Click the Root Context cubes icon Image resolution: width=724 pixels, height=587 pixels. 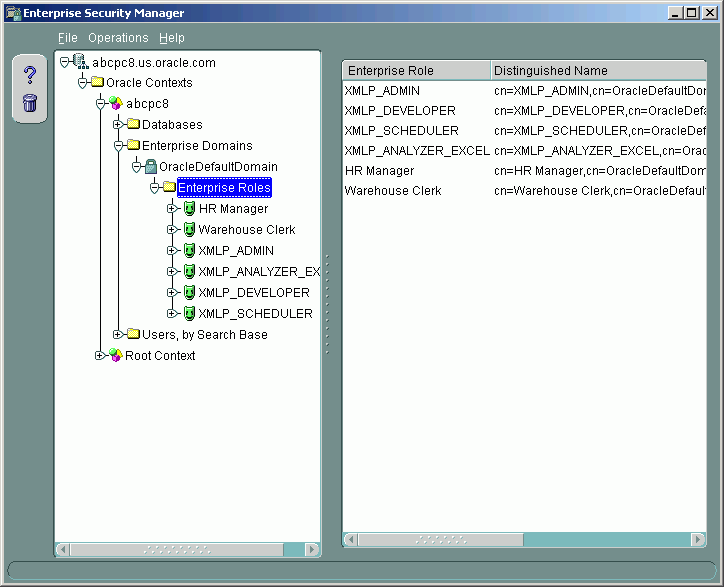pyautogui.click(x=115, y=355)
